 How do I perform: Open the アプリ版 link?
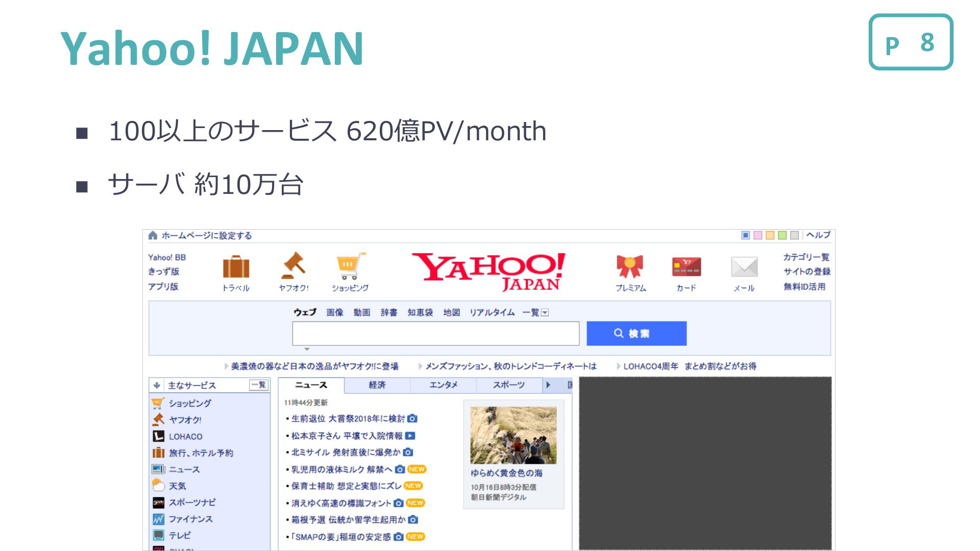click(x=163, y=286)
